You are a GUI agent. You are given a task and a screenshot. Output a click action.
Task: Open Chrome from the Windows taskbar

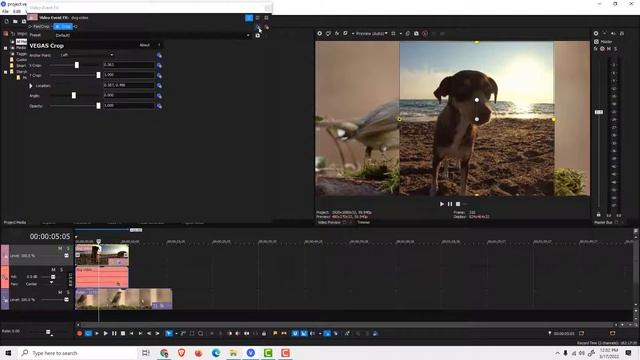(x=164, y=353)
